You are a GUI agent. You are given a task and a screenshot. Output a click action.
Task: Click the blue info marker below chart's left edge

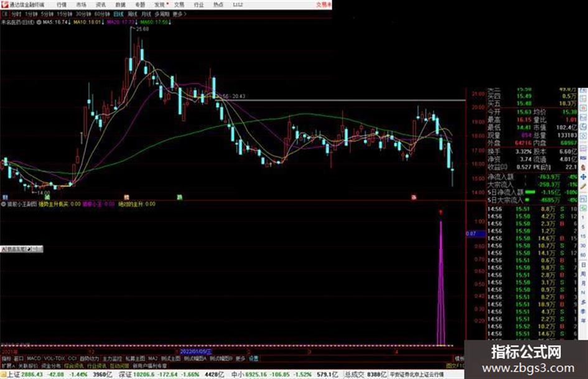5,197
